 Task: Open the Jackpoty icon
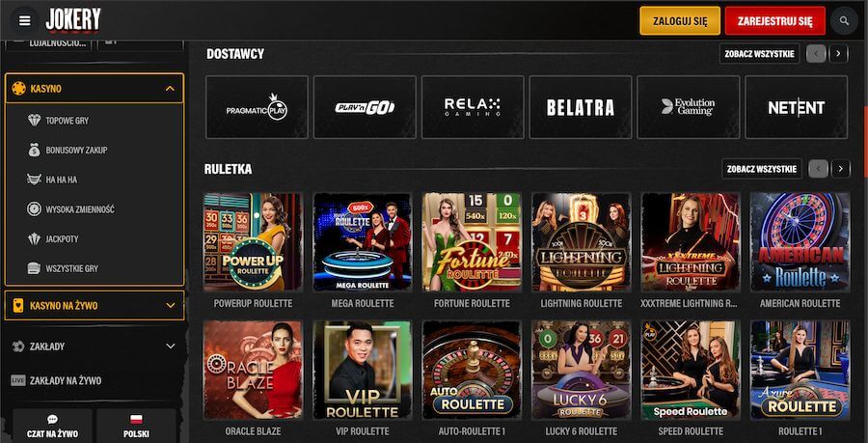[x=35, y=238]
